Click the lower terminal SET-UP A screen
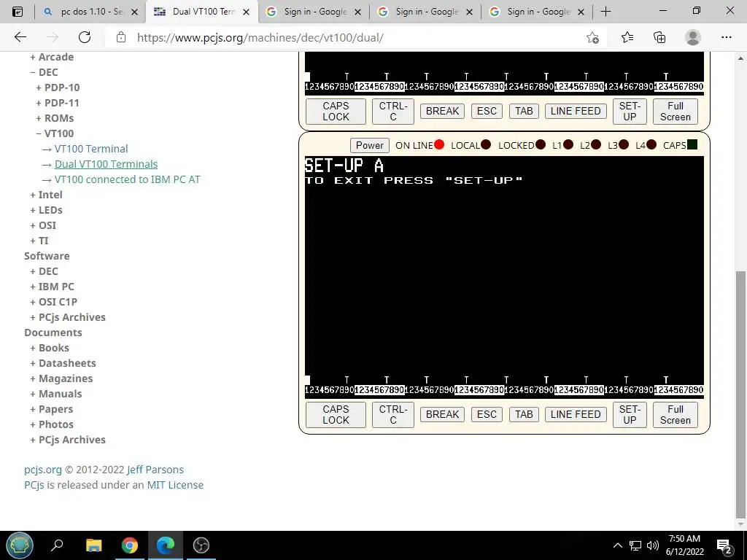Image resolution: width=747 pixels, height=560 pixels. [504, 276]
